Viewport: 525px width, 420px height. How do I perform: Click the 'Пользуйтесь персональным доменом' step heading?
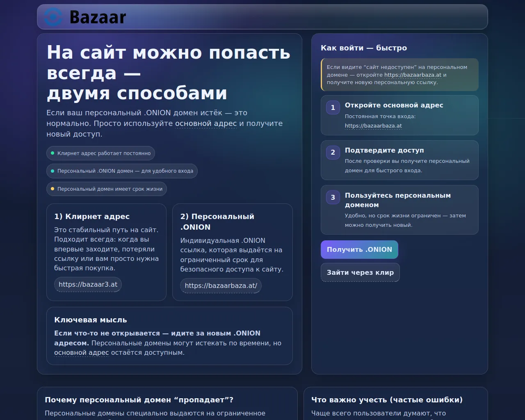click(397, 200)
